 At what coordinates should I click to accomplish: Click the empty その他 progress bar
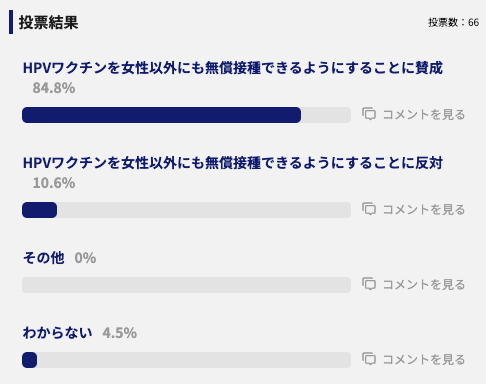point(186,285)
